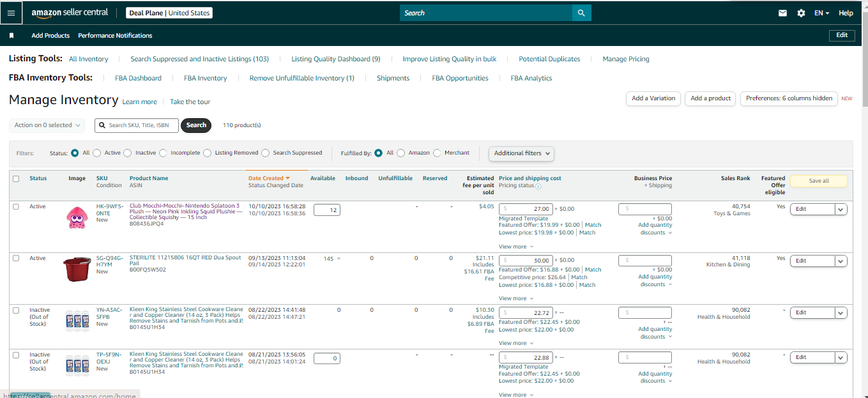Select Active status radio
The image size is (868, 398).
97,153
